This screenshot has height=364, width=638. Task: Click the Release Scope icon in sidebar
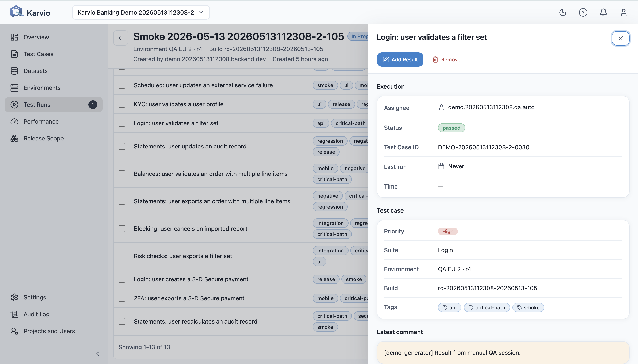(14, 138)
